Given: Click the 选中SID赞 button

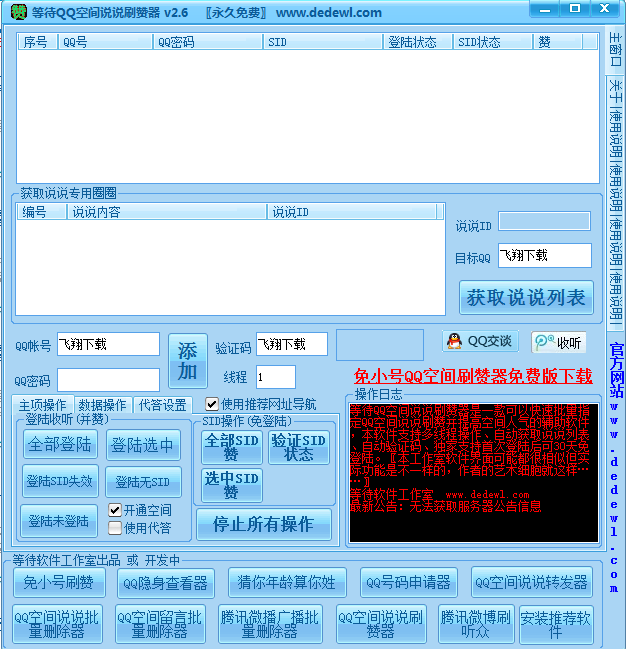Looking at the screenshot, I should click(232, 485).
